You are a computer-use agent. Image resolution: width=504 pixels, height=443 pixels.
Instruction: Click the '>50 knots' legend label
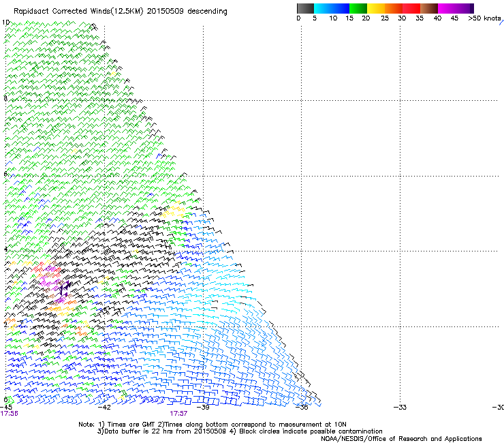(x=484, y=18)
